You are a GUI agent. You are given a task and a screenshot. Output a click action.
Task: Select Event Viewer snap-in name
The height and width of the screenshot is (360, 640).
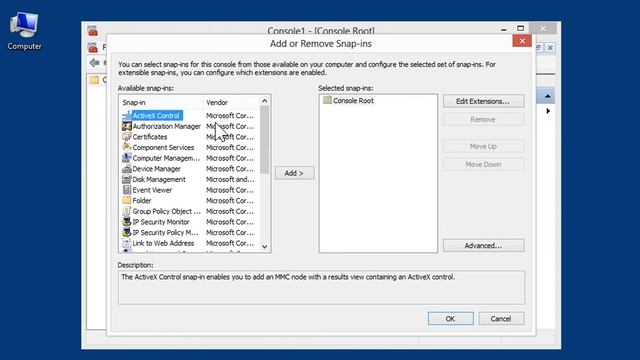click(x=152, y=190)
